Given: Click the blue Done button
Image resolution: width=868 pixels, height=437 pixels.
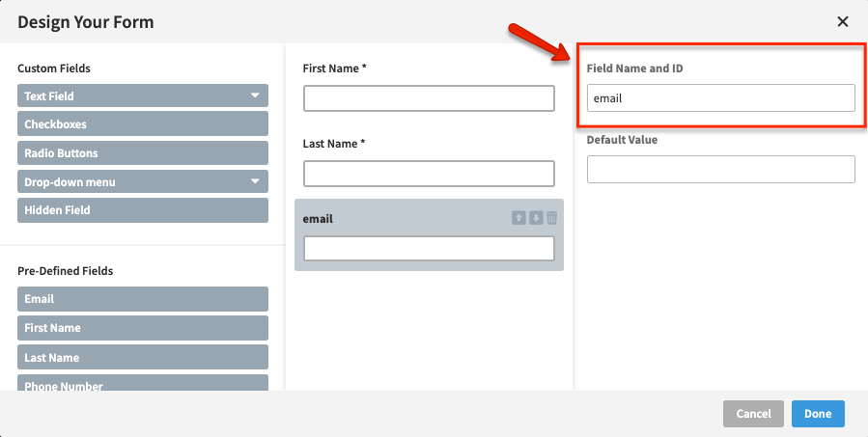Looking at the screenshot, I should pos(817,414).
